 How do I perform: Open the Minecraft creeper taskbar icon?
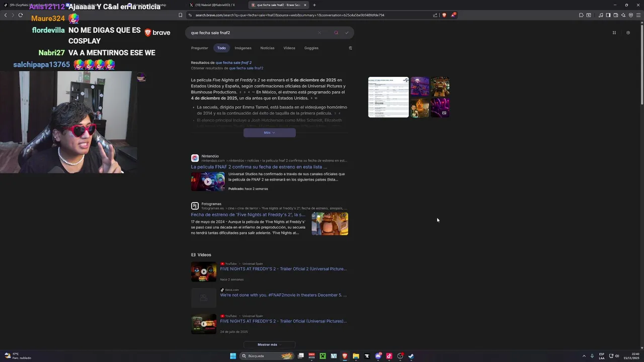point(323,356)
